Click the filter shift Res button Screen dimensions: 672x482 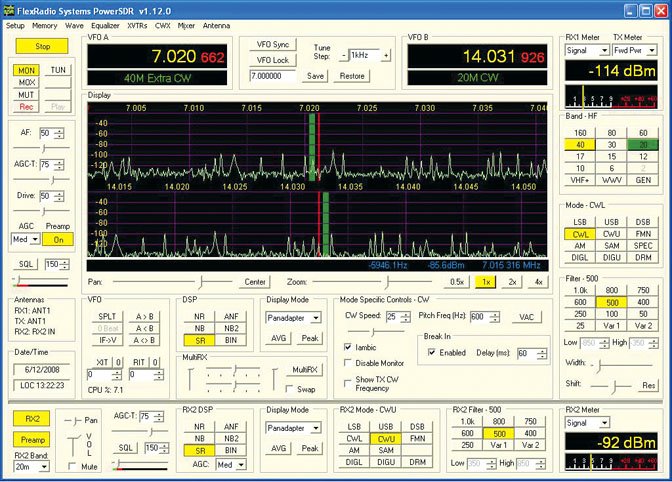point(648,385)
